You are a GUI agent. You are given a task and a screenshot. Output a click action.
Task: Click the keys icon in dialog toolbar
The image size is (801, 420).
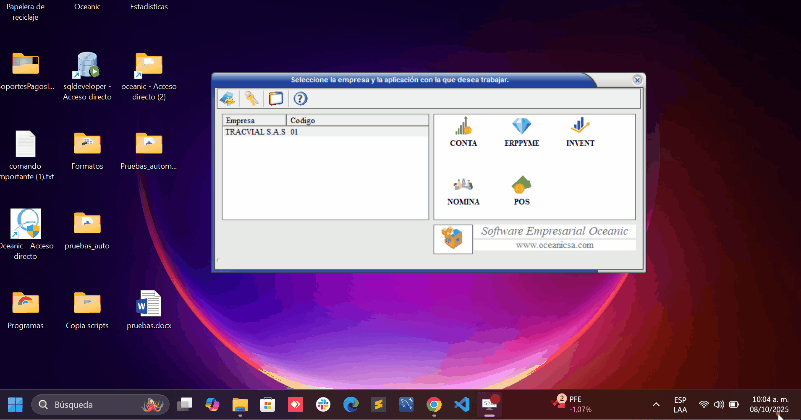(252, 98)
